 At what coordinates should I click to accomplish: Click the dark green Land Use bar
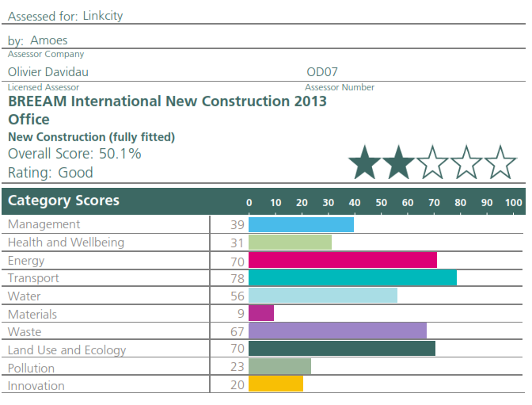click(342, 349)
